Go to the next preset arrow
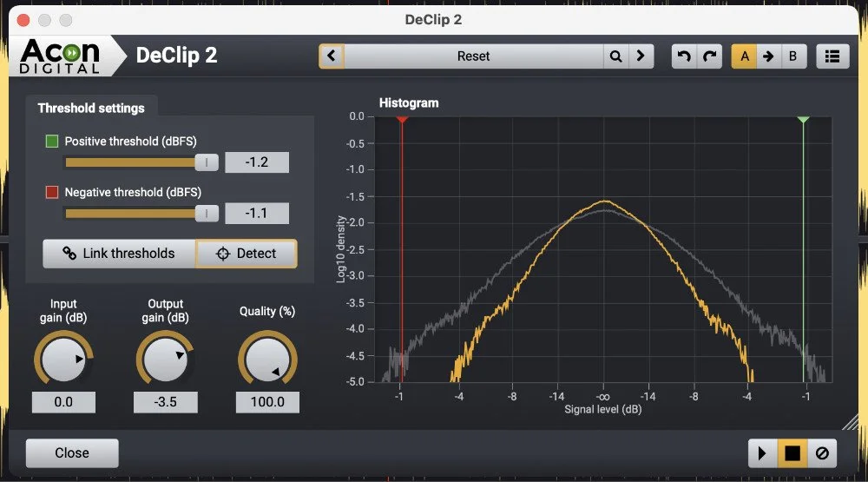 click(x=641, y=56)
